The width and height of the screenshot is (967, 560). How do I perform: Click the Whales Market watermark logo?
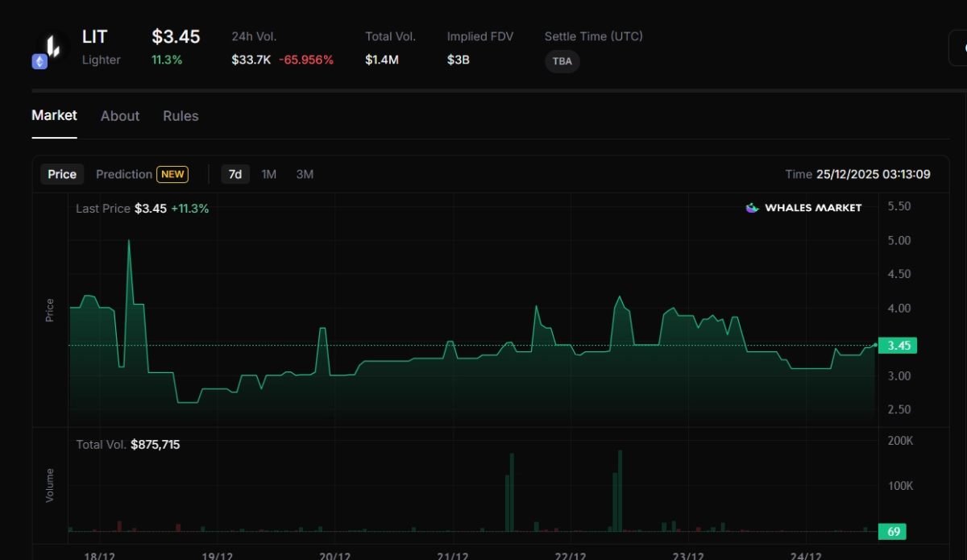tap(803, 208)
